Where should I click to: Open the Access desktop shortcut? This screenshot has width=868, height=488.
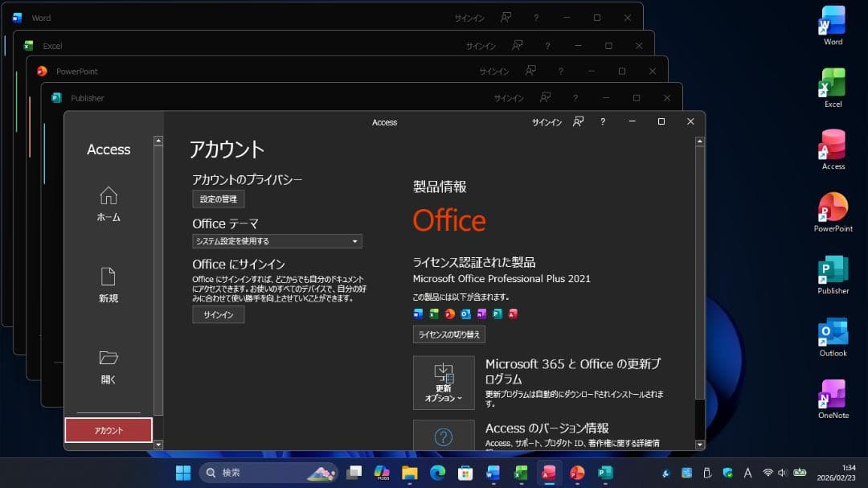pyautogui.click(x=833, y=150)
